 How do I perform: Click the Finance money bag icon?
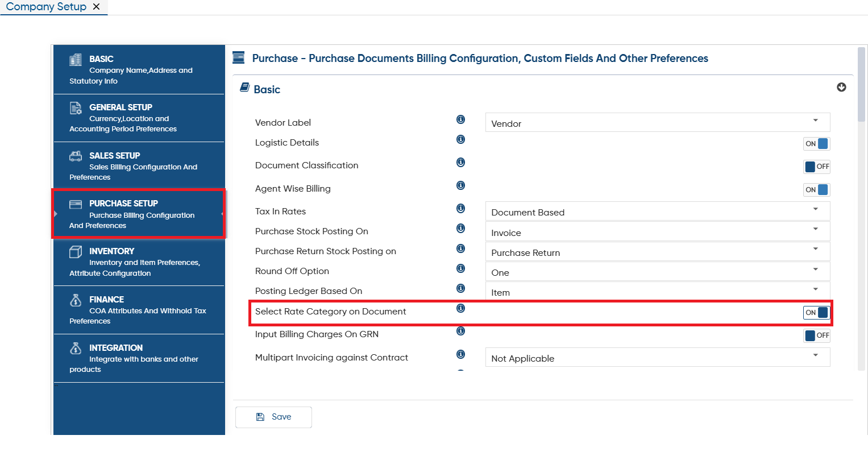tap(76, 300)
